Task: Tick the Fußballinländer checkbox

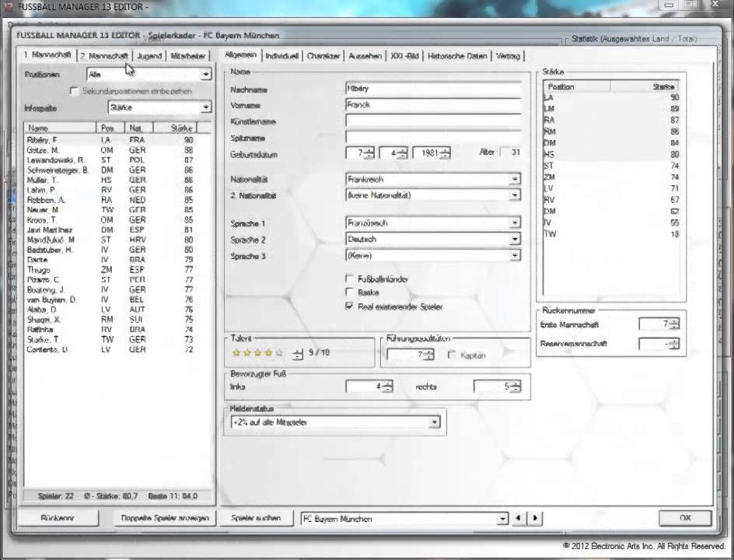Action: pos(349,278)
